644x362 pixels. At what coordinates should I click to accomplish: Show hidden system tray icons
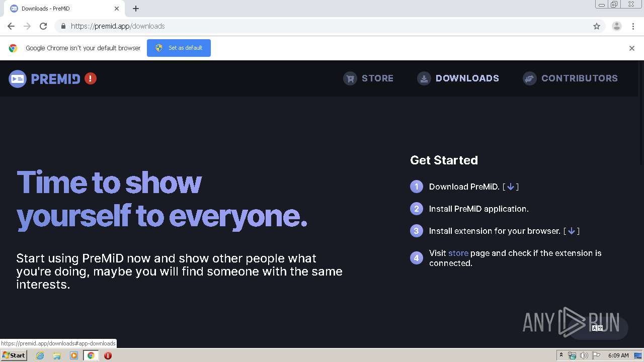point(561,355)
